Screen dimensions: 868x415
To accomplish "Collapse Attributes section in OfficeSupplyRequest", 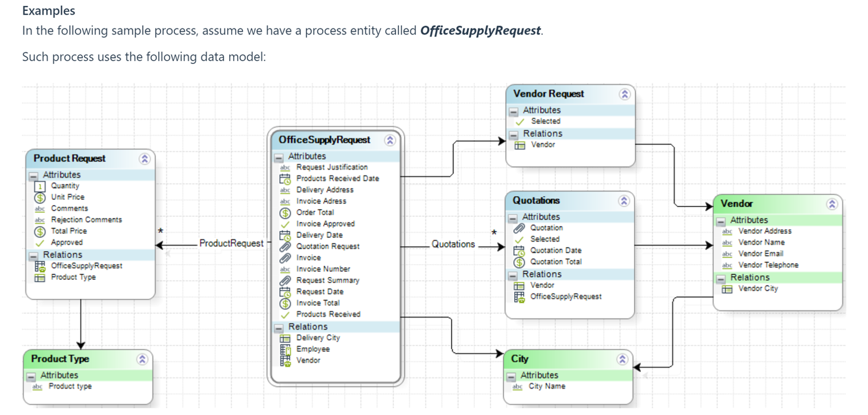I will 279,157.
